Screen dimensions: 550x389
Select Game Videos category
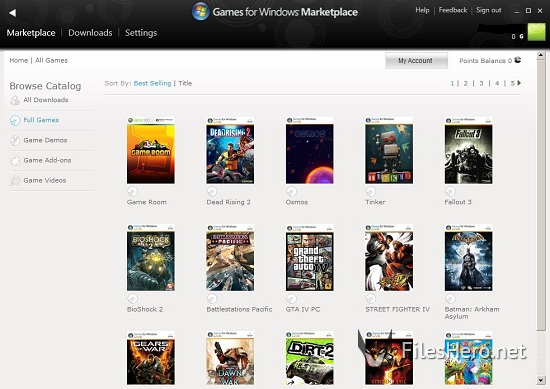(45, 180)
